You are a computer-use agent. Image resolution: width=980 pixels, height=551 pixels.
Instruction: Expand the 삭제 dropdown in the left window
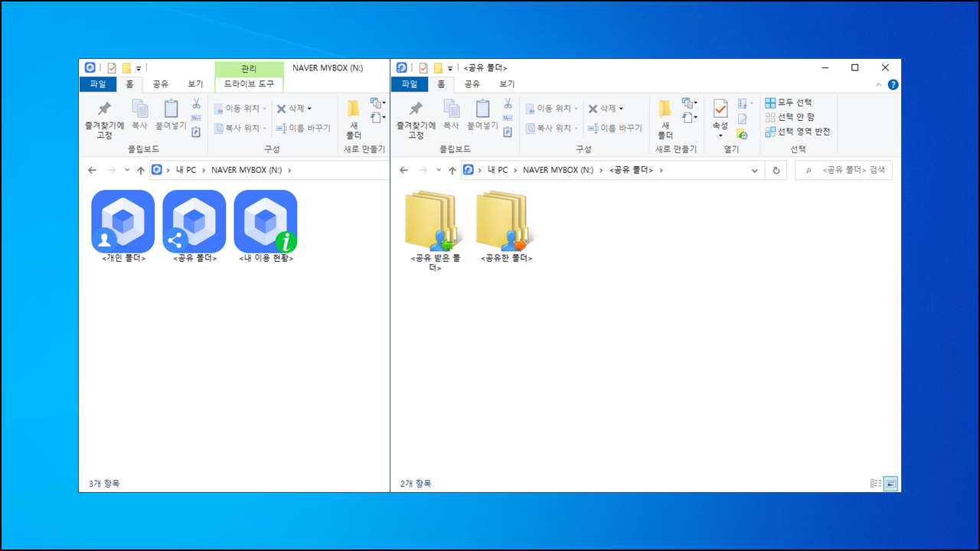tap(309, 109)
